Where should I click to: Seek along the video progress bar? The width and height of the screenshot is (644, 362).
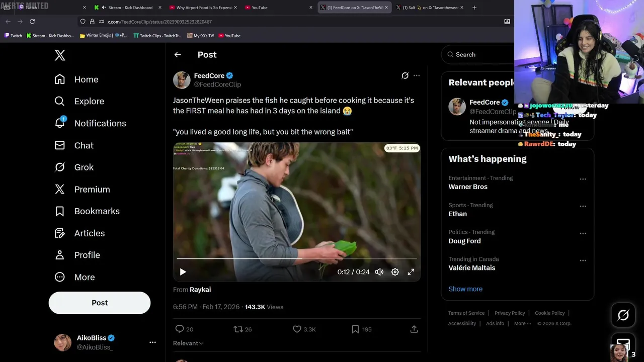point(297,259)
